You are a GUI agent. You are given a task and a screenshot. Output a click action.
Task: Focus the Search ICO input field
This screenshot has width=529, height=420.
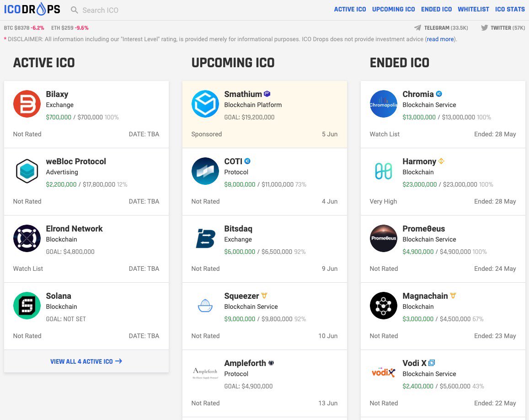click(x=101, y=10)
